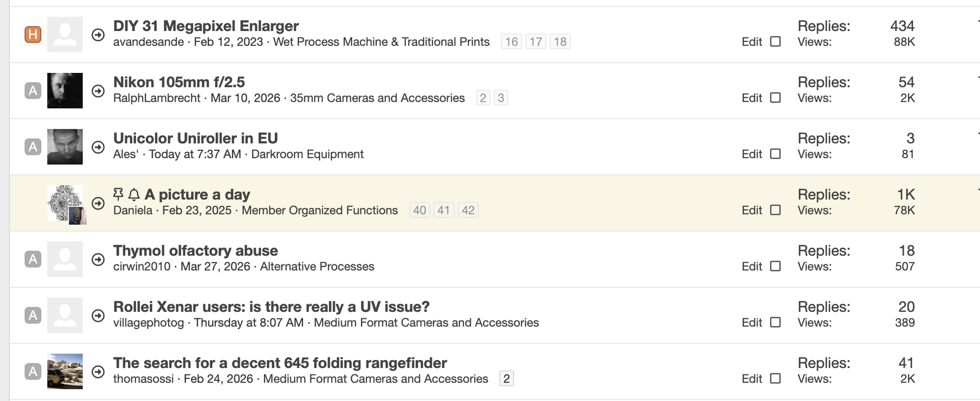
Task: Click thomasossi's avatar image
Action: [65, 371]
